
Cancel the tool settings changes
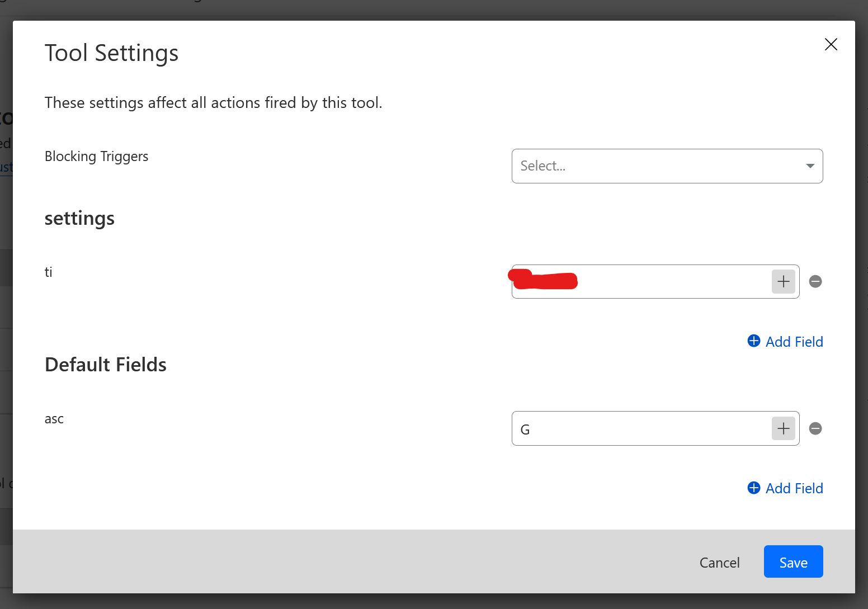pyautogui.click(x=719, y=563)
